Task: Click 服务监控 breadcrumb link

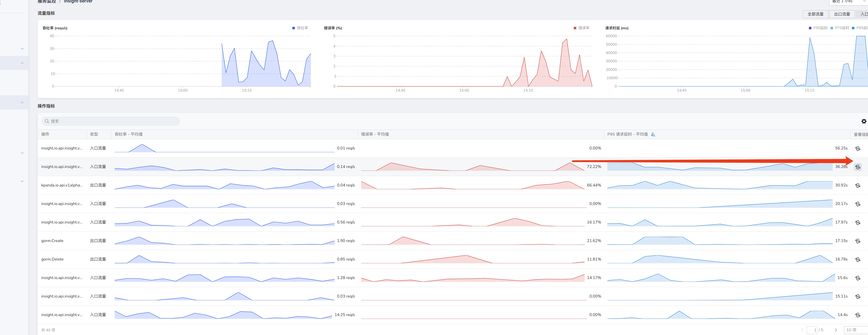Action: tap(47, 2)
